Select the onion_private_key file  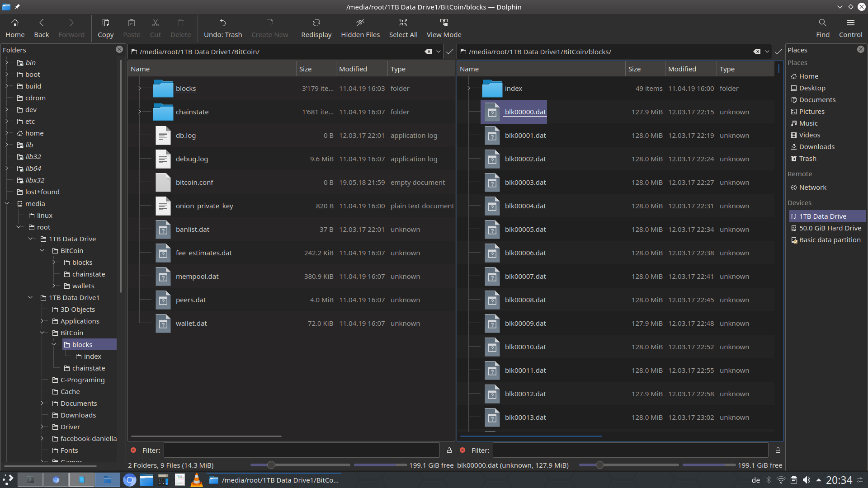[204, 206]
